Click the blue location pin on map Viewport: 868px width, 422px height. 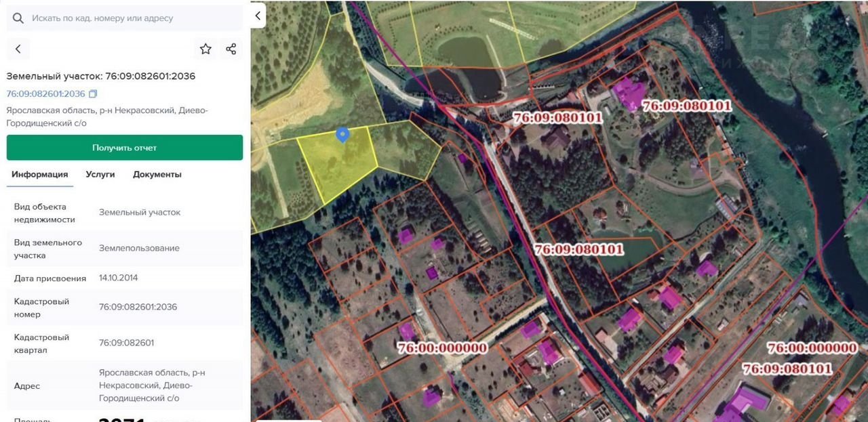click(x=343, y=135)
